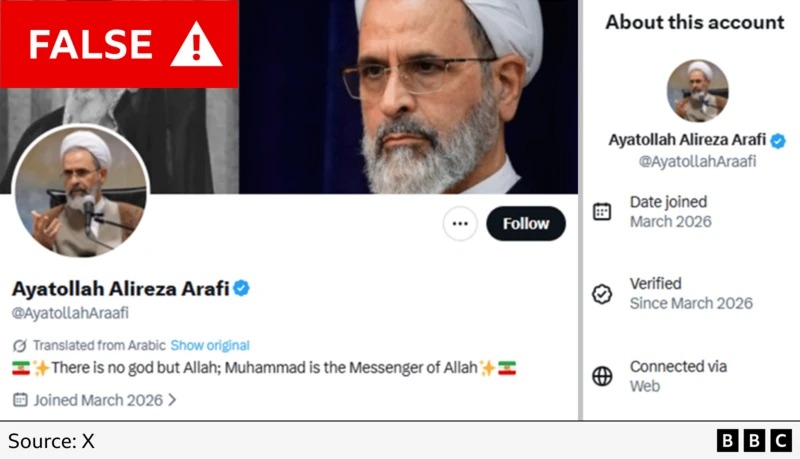Click the small avatar in About this account
800x459 pixels.
click(x=697, y=91)
